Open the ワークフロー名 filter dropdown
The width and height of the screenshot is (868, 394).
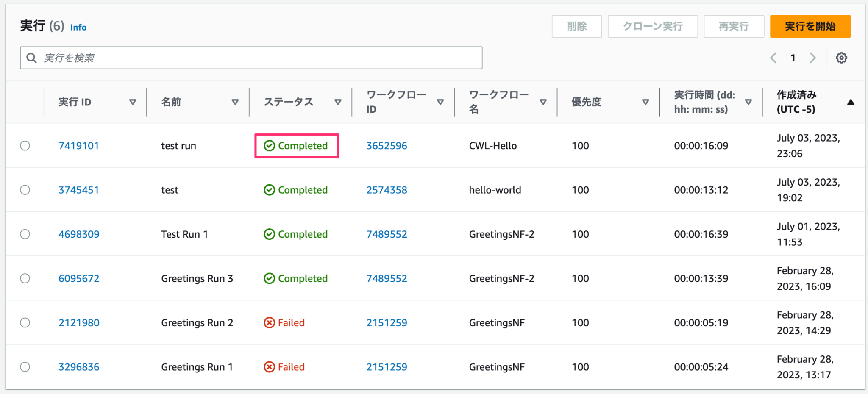(x=543, y=102)
